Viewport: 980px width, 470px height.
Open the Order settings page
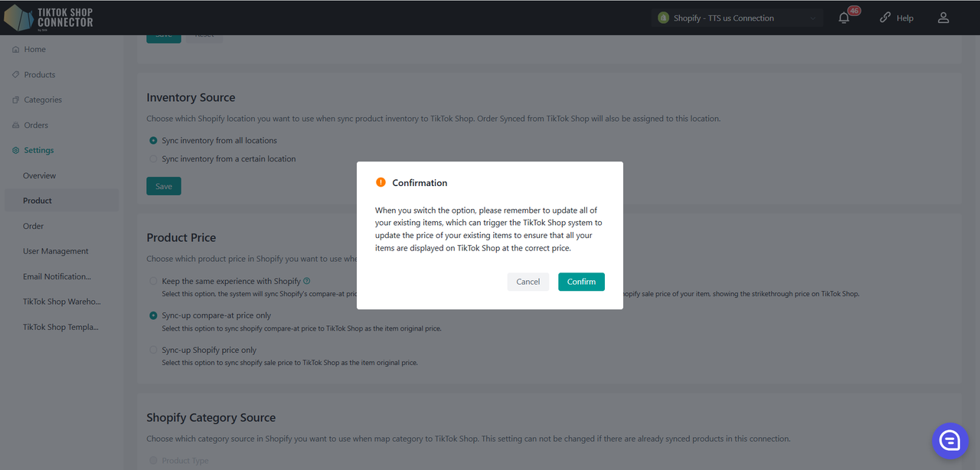[x=34, y=227]
